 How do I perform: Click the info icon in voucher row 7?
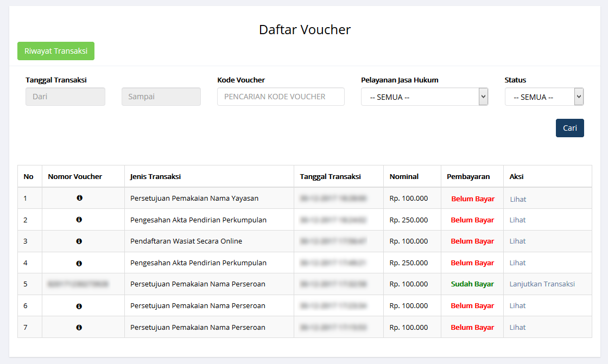pos(79,328)
